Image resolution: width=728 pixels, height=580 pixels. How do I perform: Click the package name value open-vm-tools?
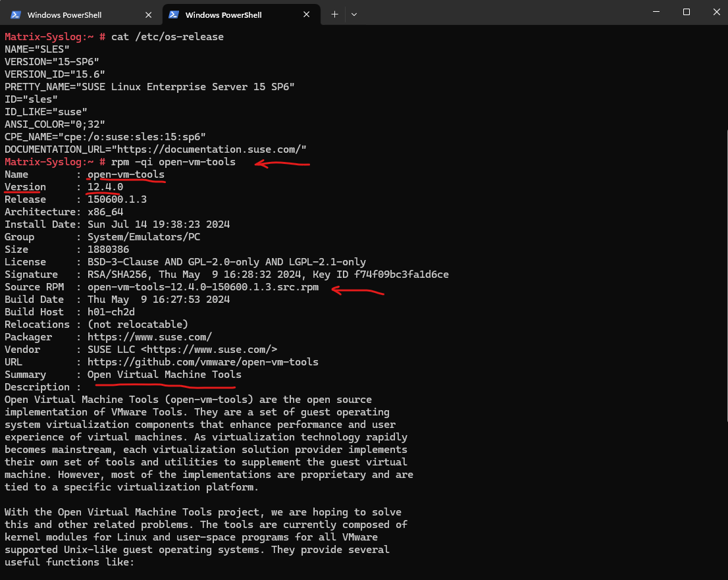(126, 174)
